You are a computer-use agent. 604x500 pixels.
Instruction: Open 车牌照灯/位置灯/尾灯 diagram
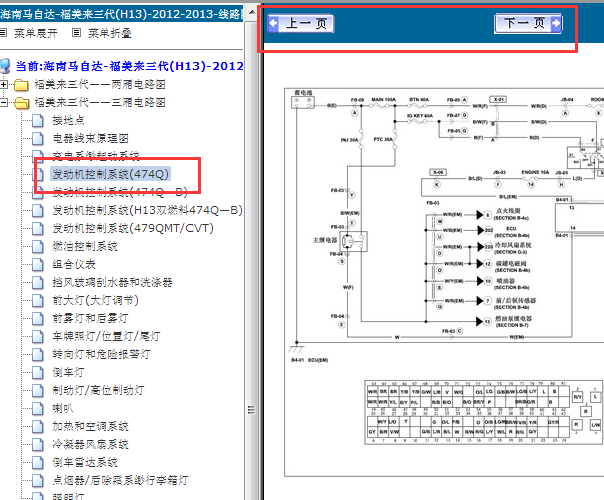[x=106, y=336]
